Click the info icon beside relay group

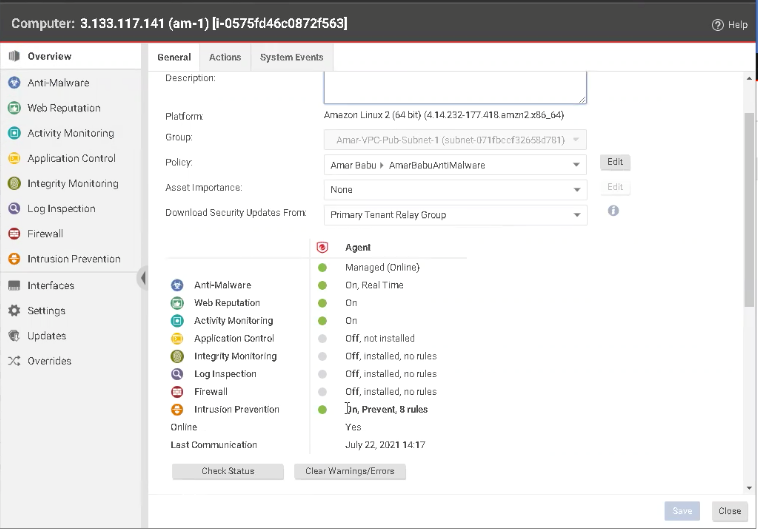click(613, 211)
